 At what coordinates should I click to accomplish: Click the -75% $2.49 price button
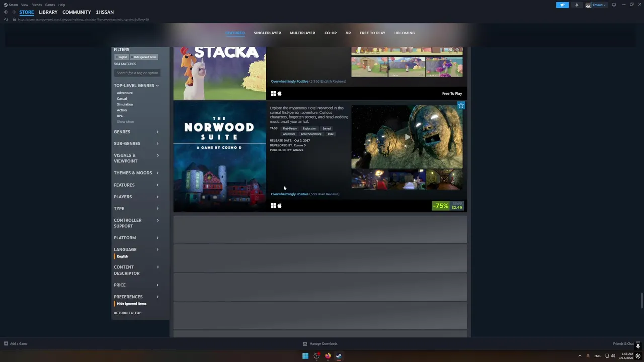(448, 206)
